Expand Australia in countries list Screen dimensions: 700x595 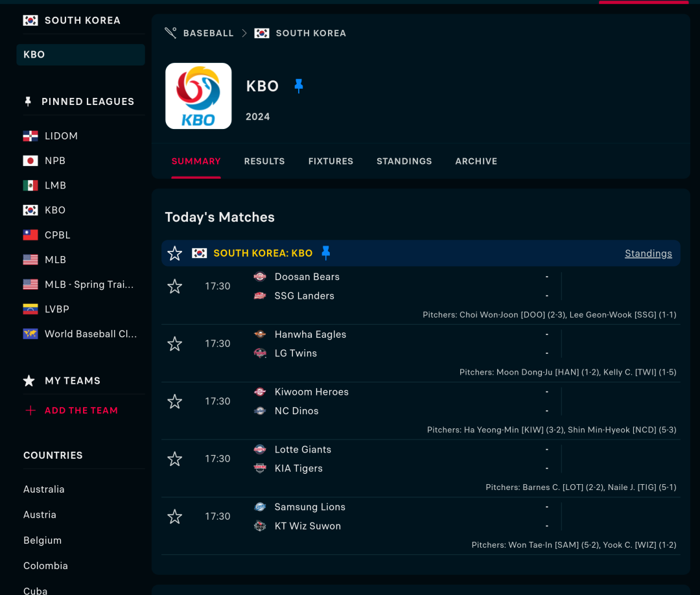tap(44, 489)
